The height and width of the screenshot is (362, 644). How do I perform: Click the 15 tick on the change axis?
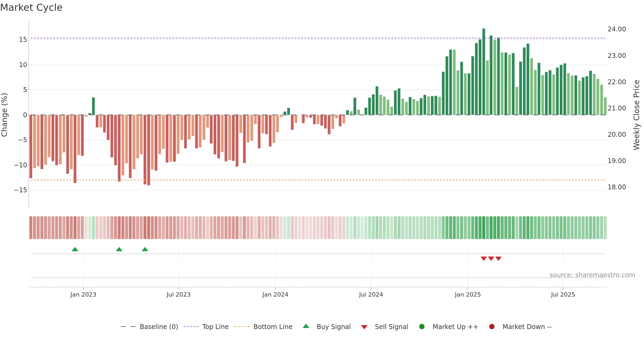coord(23,40)
